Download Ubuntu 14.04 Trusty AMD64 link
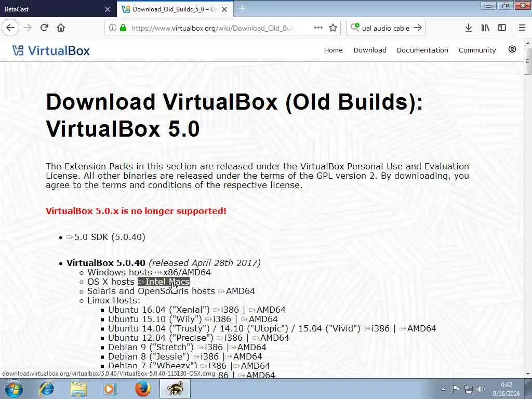The image size is (532, 399). (x=418, y=328)
